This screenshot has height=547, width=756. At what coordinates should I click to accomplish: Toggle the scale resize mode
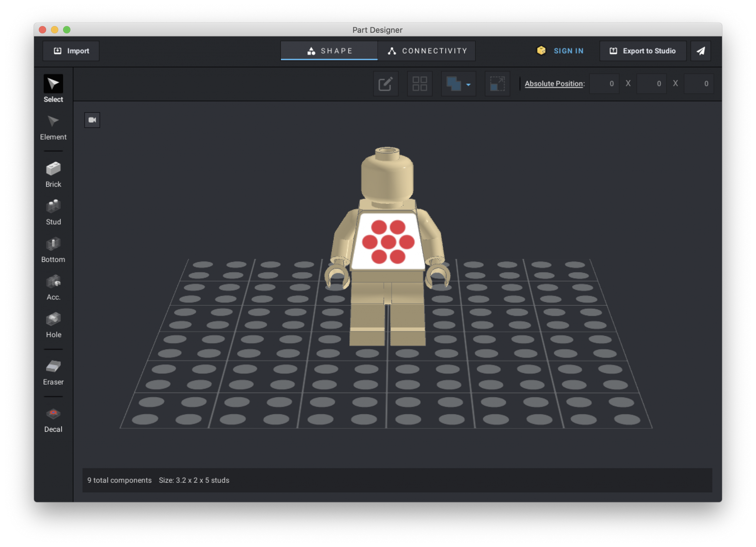pos(496,84)
